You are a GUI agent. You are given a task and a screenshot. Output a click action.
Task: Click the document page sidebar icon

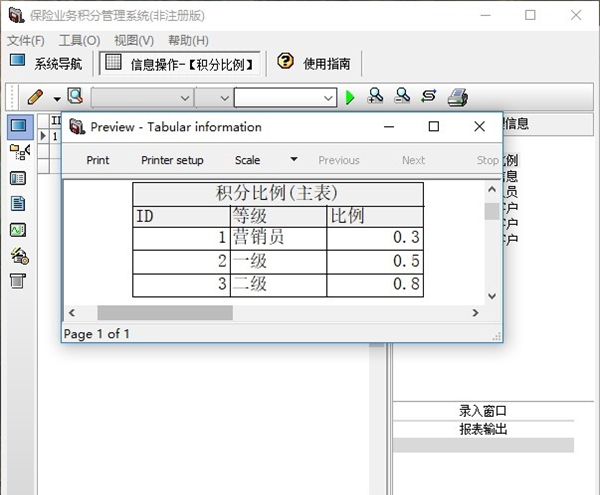coord(18,204)
